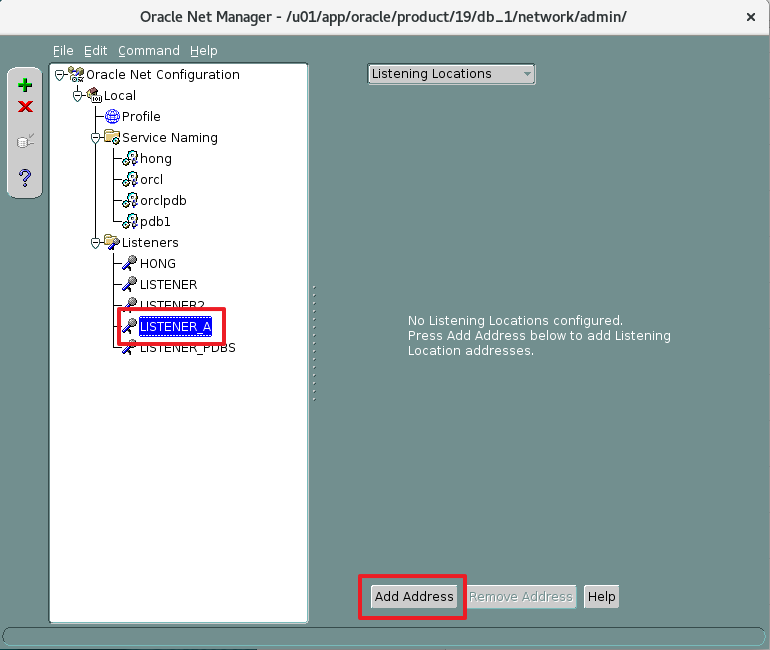This screenshot has width=770, height=650.
Task: Collapse the Listeners node
Action: pos(96,243)
